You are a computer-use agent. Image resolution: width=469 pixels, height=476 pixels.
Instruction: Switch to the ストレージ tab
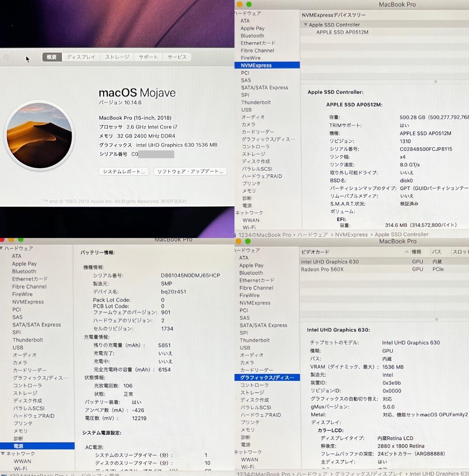[117, 57]
